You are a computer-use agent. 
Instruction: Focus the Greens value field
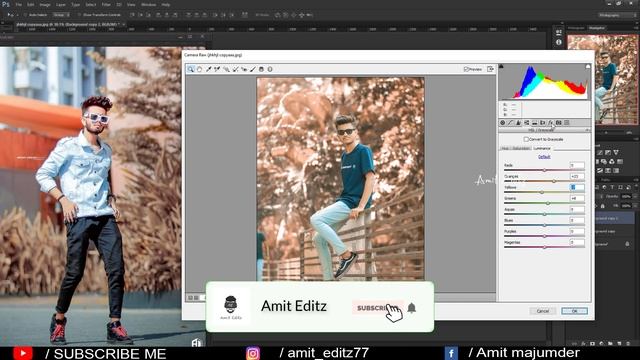577,198
